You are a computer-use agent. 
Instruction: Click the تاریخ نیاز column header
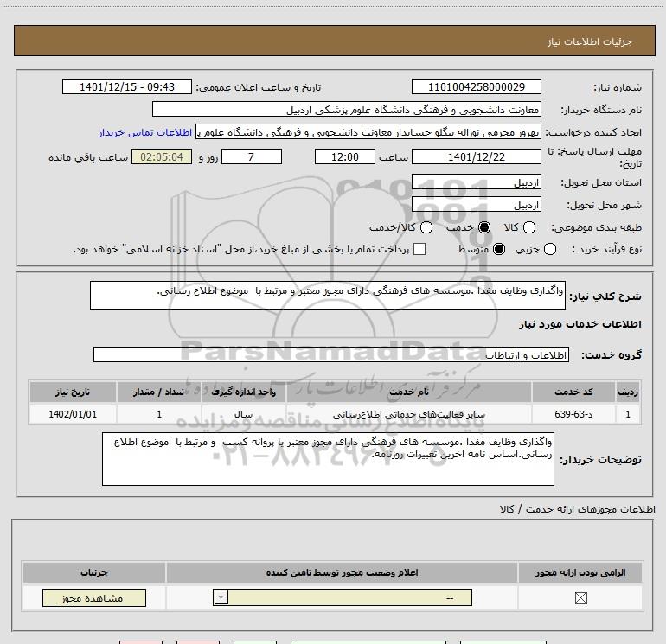[73, 392]
